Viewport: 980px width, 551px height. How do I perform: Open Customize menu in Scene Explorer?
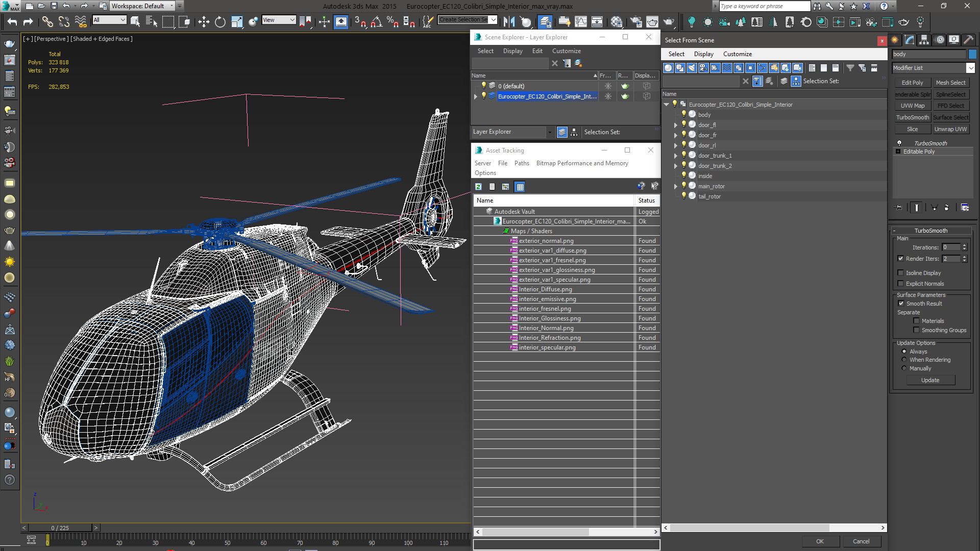coord(566,51)
